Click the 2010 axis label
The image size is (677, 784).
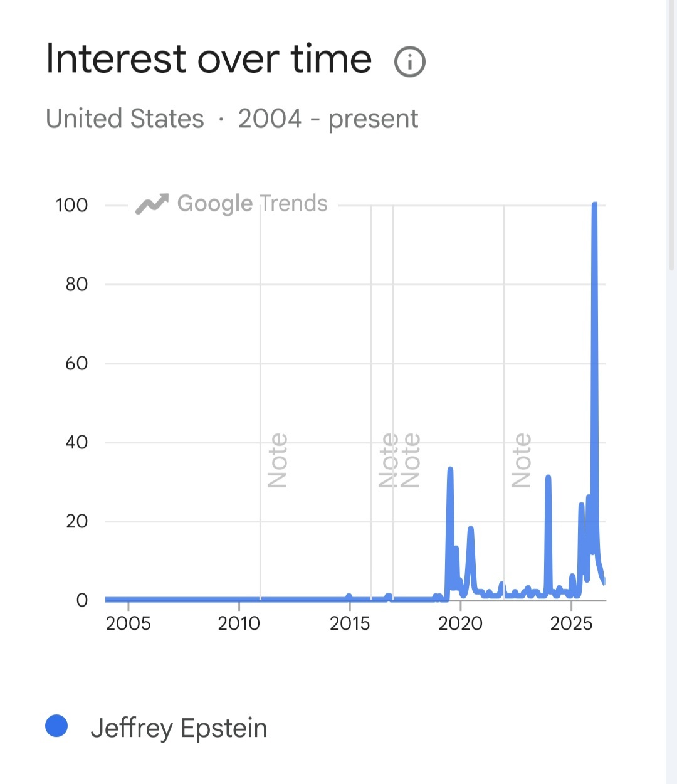(x=239, y=623)
